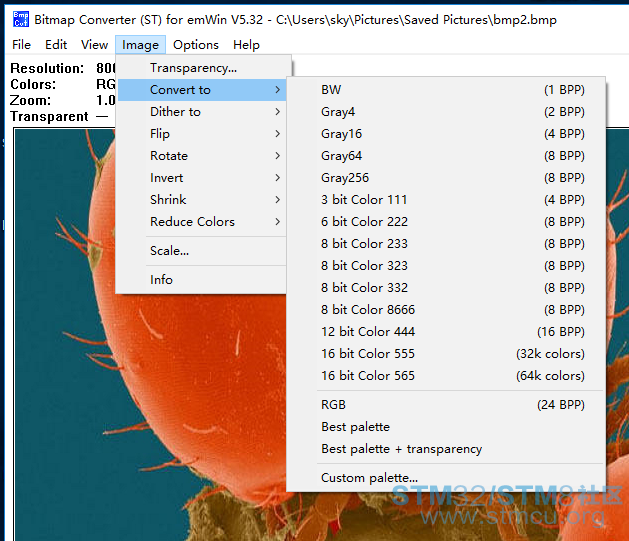
Task: Open the Options menu
Action: pyautogui.click(x=196, y=45)
